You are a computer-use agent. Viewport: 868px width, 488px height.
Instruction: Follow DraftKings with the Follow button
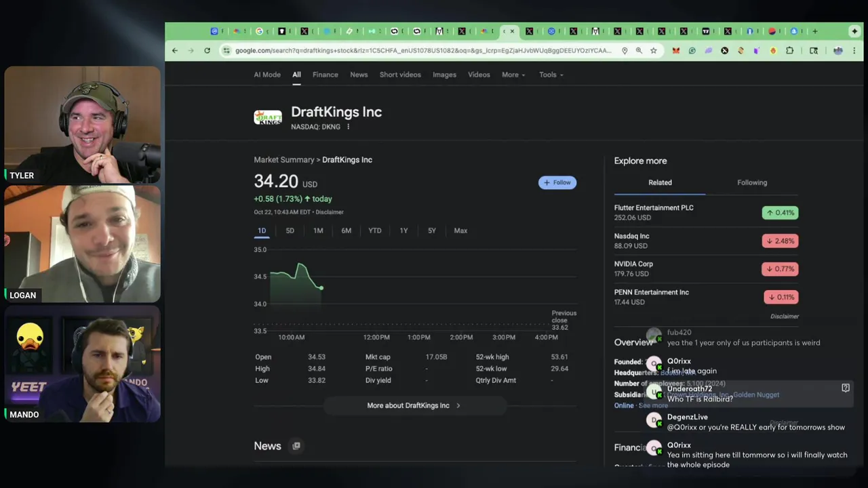point(557,182)
